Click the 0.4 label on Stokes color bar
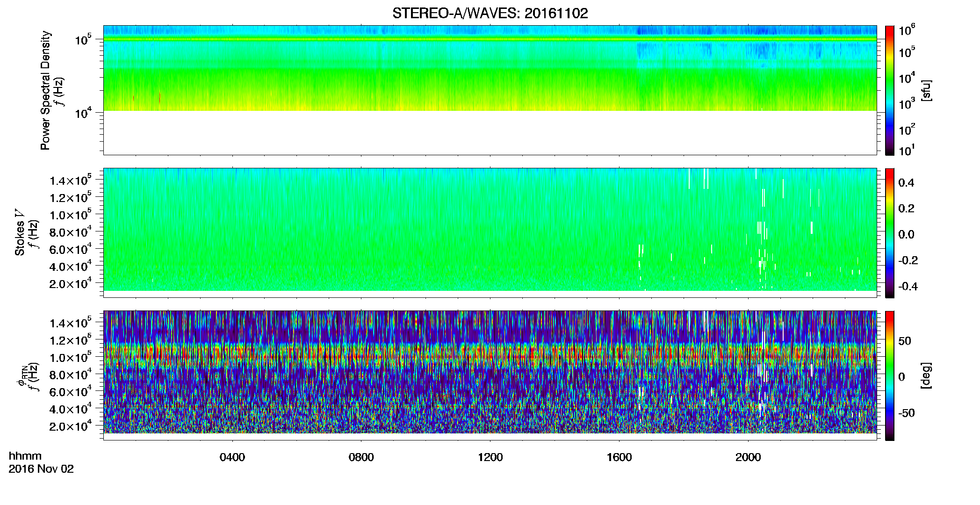The image size is (980, 505). click(x=906, y=183)
